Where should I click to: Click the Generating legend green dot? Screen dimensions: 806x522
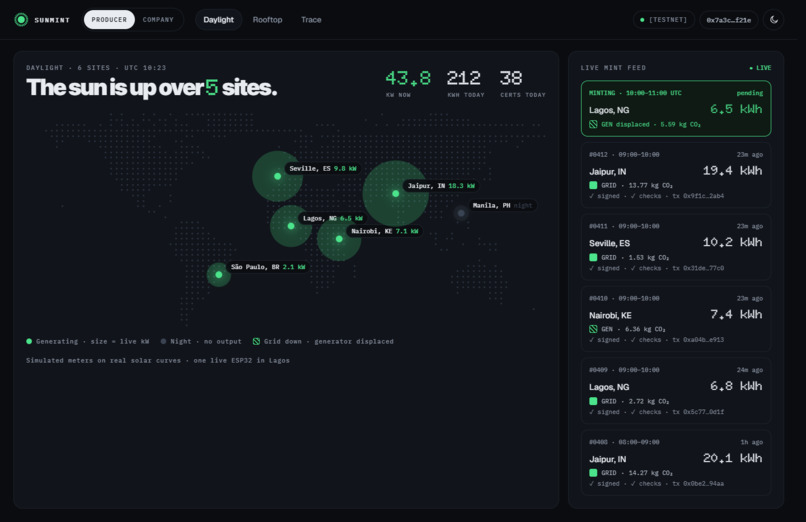click(29, 341)
